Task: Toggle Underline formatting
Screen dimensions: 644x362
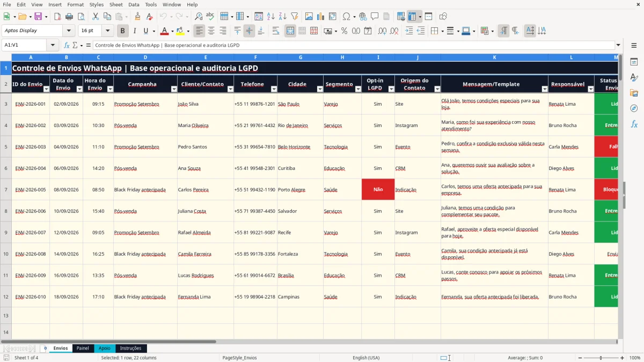Action: 146,31
